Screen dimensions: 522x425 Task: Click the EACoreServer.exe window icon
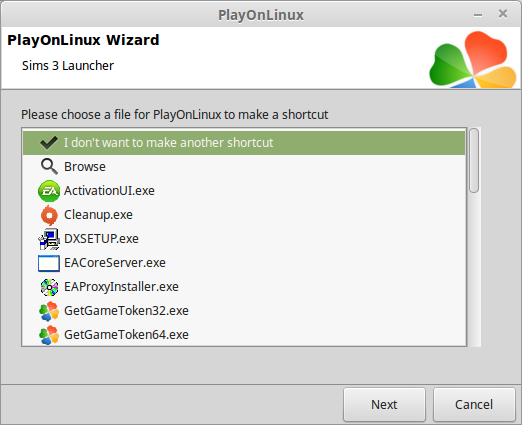click(x=49, y=263)
